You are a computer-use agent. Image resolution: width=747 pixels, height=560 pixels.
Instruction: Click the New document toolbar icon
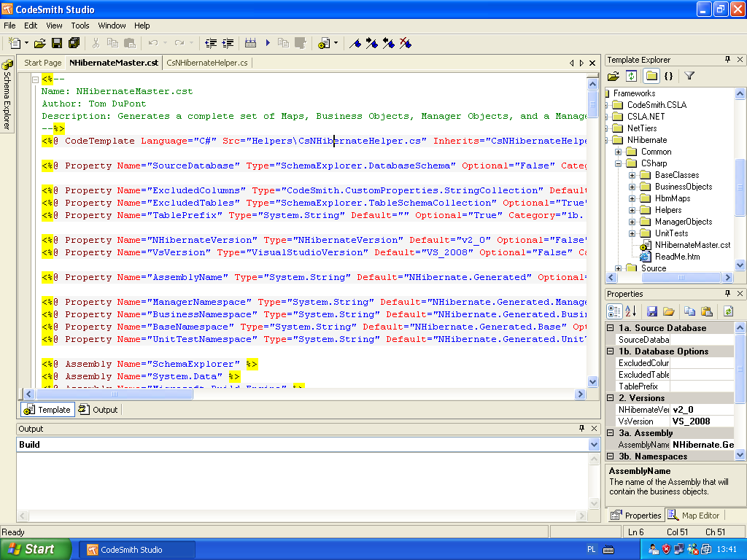pyautogui.click(x=15, y=43)
